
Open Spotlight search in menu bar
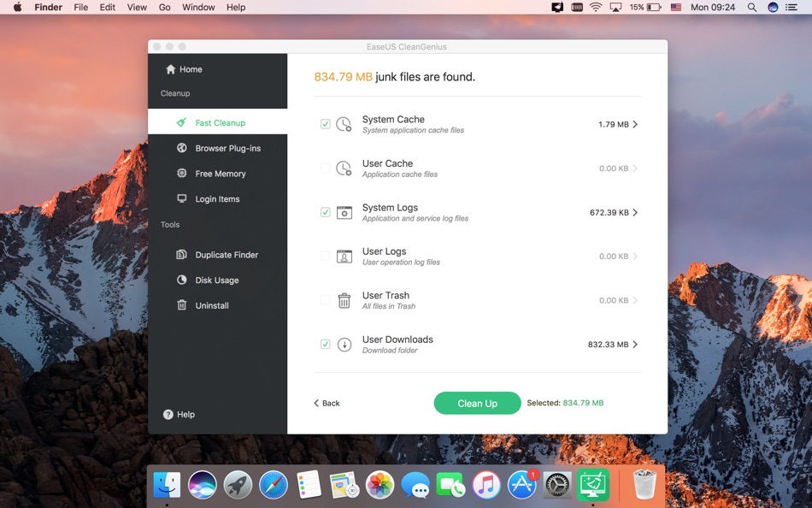(752, 7)
